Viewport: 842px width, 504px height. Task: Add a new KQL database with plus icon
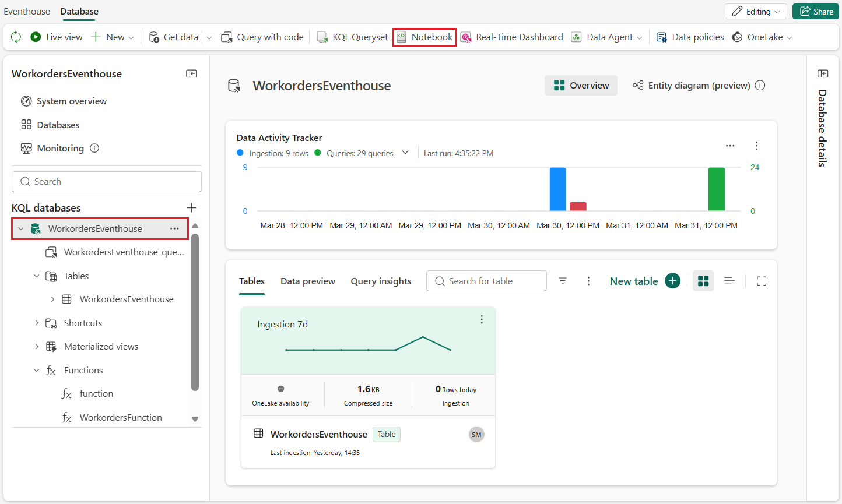point(191,208)
